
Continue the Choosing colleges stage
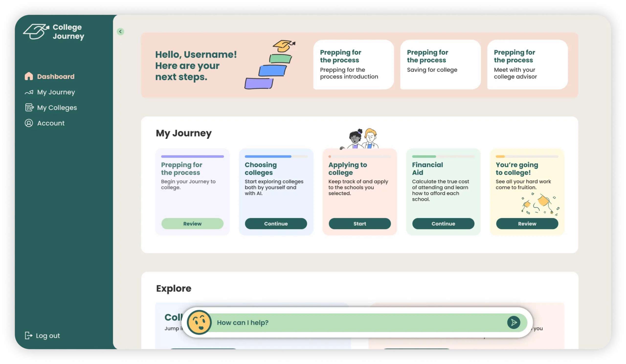(276, 224)
